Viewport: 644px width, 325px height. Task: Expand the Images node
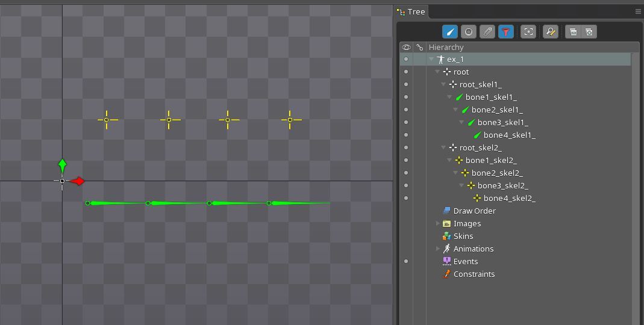click(438, 224)
